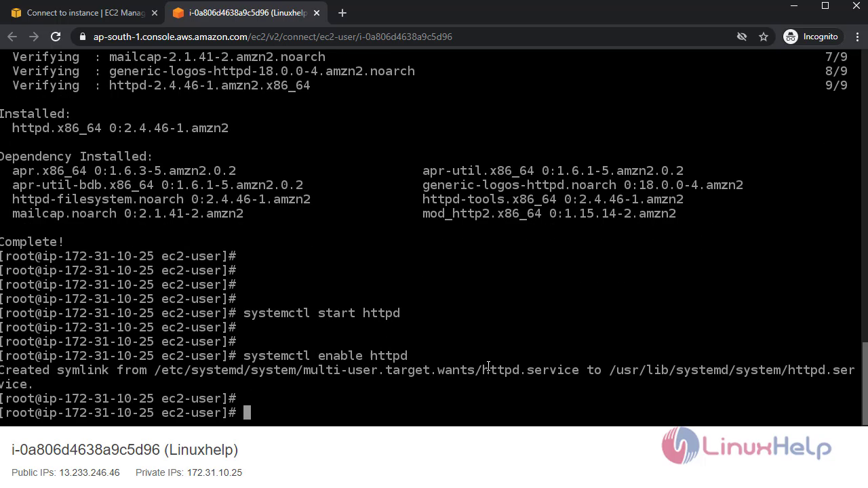Screen dimensions: 868x488
Task: Open third-party cookie blocking icon
Action: [742, 37]
